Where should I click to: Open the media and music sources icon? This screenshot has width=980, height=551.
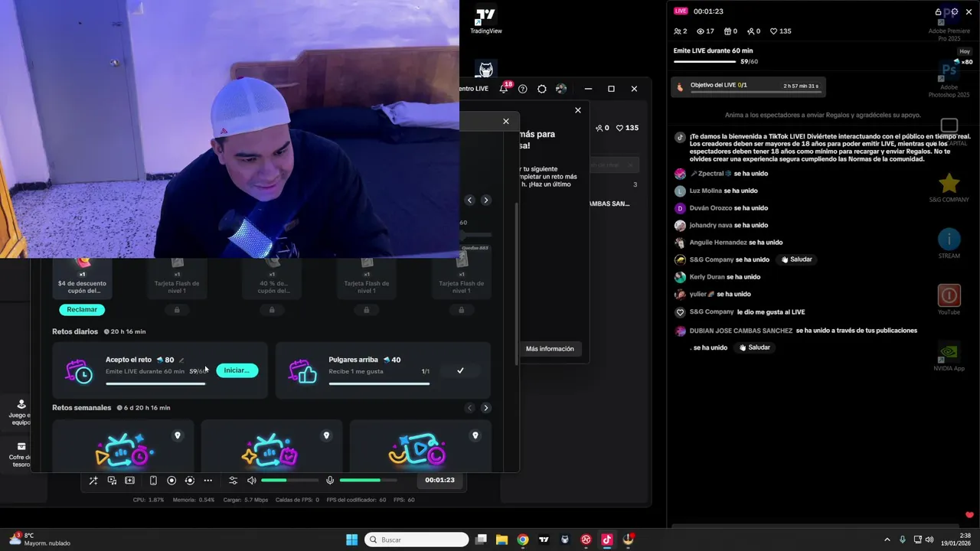[x=112, y=481]
